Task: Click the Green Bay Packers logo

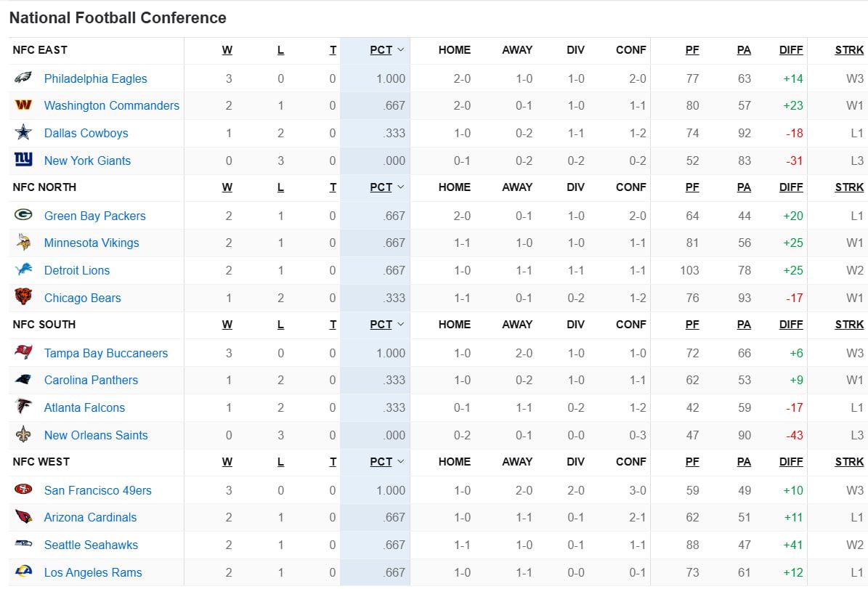Action: pyautogui.click(x=23, y=215)
